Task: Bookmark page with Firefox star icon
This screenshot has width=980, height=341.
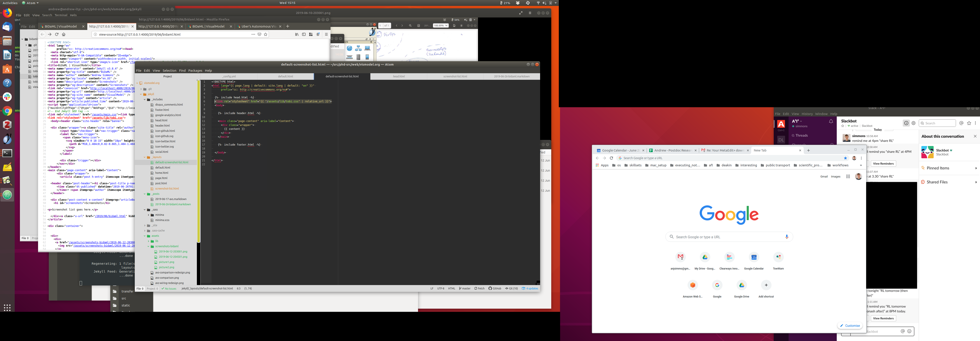Action: pyautogui.click(x=266, y=34)
